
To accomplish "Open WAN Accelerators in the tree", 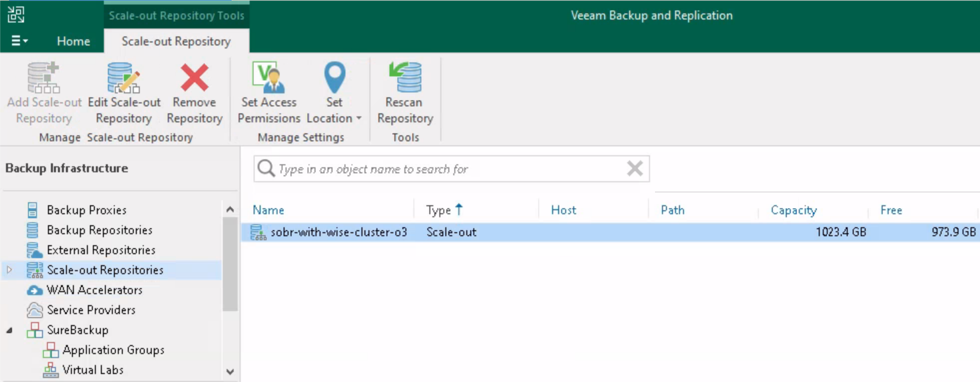I will 94,290.
